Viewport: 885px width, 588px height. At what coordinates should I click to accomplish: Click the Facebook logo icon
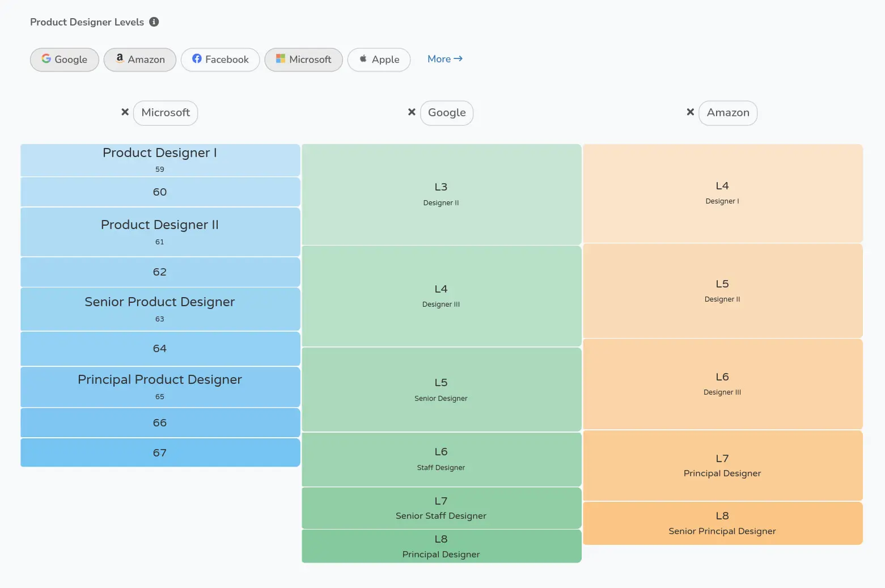click(x=197, y=59)
